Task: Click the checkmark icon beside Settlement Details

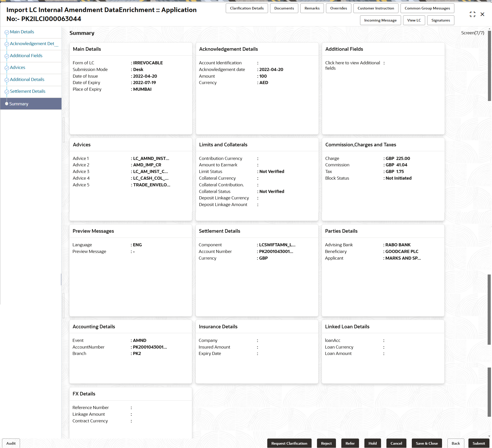Action: click(x=7, y=91)
